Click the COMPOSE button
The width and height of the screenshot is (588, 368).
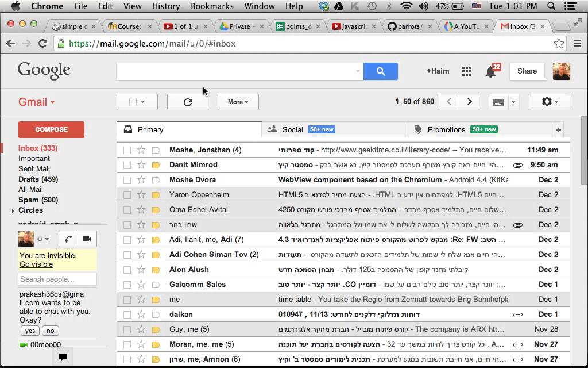coord(51,129)
